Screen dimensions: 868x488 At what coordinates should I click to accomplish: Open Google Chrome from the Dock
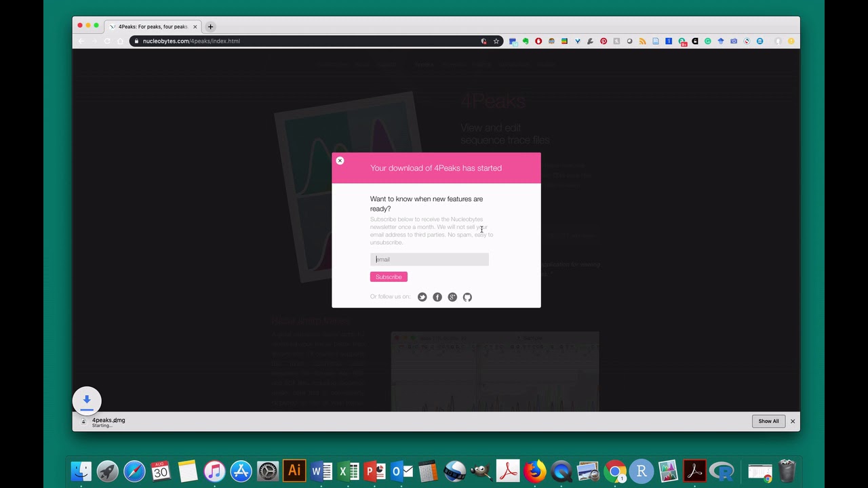615,471
